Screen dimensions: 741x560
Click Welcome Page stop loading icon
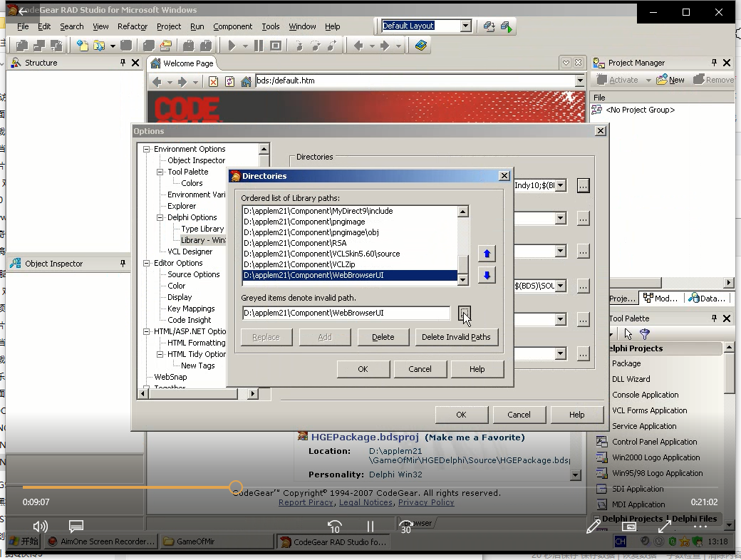[214, 82]
